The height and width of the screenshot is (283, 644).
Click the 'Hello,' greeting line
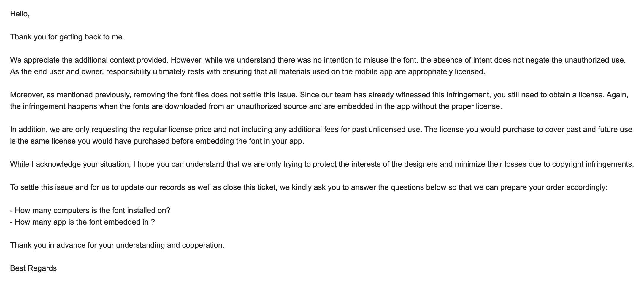20,14
